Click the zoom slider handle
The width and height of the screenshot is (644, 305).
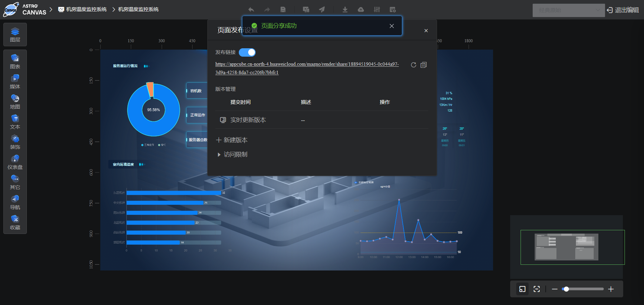[x=566, y=289]
